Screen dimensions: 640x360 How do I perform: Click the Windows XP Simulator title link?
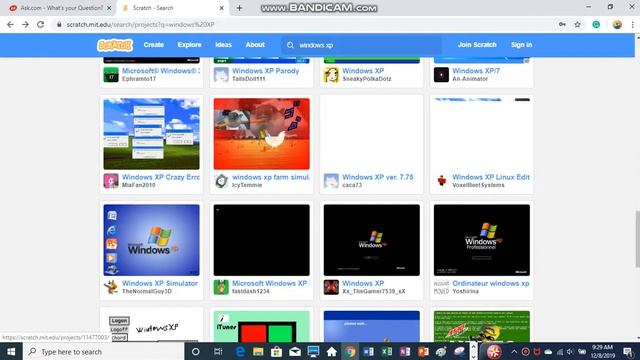[x=160, y=283]
